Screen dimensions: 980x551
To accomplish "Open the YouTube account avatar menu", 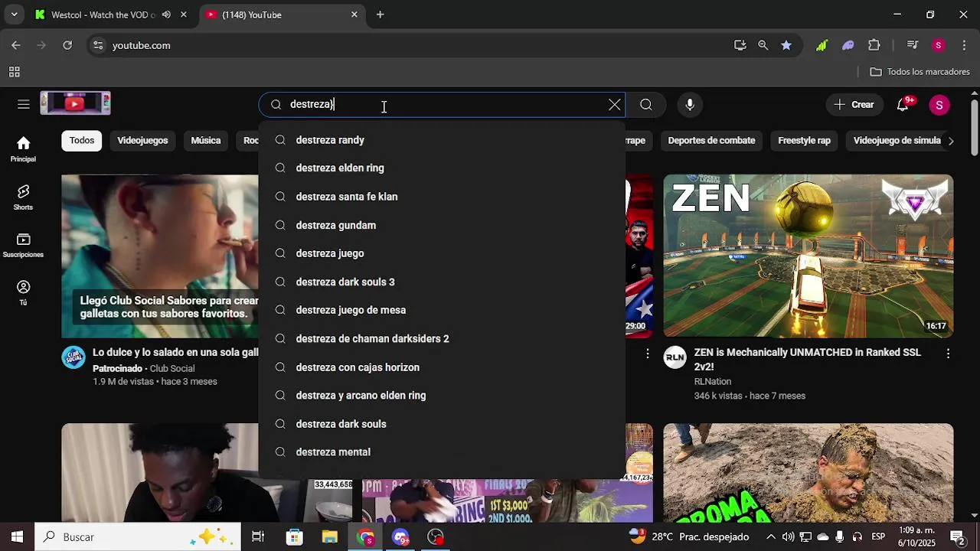I will click(939, 105).
